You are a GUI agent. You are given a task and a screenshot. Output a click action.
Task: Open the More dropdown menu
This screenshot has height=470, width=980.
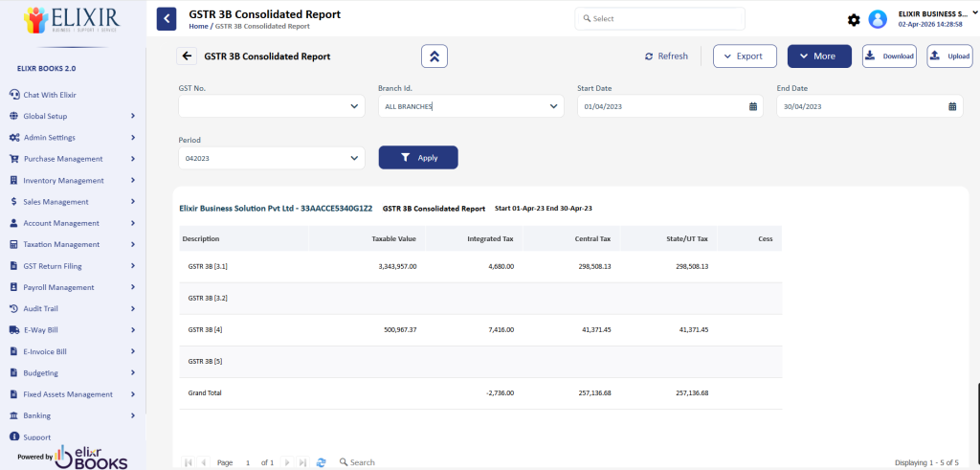[x=819, y=56]
